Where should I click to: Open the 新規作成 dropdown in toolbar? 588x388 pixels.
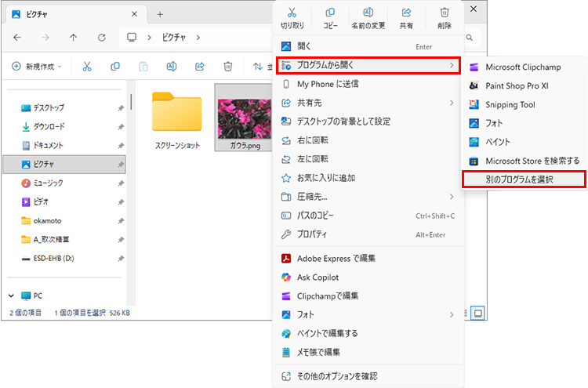tap(37, 67)
